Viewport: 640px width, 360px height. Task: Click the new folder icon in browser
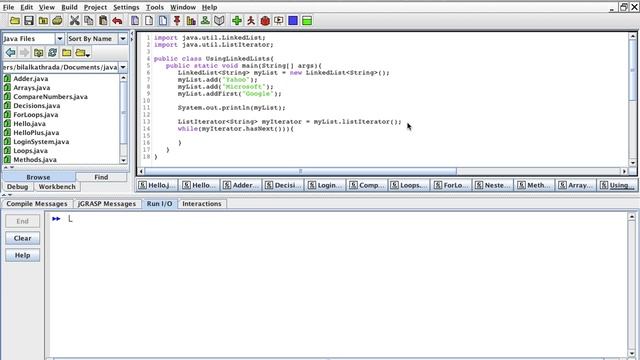(x=67, y=53)
